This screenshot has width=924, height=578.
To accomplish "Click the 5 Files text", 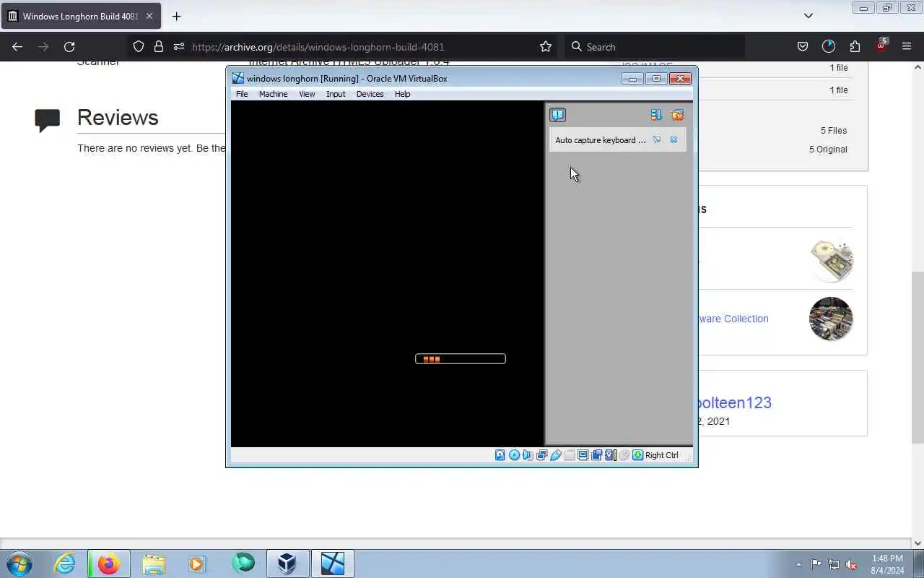I will tap(834, 131).
